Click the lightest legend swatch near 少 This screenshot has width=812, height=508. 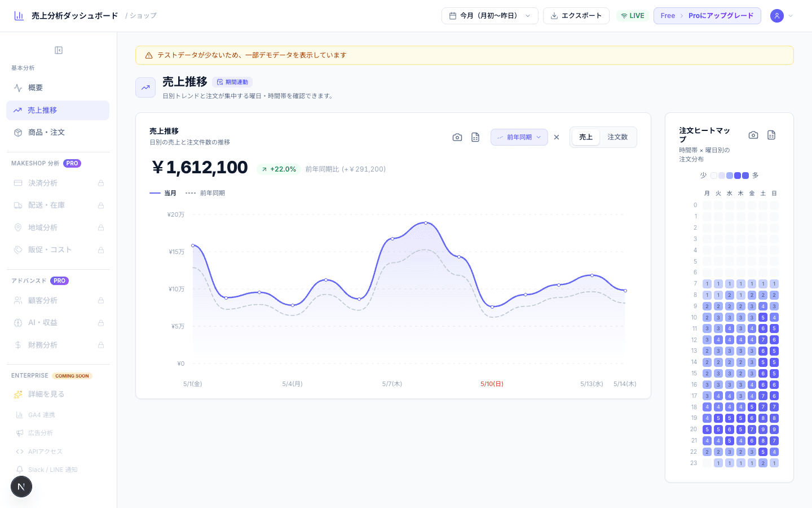tap(714, 176)
